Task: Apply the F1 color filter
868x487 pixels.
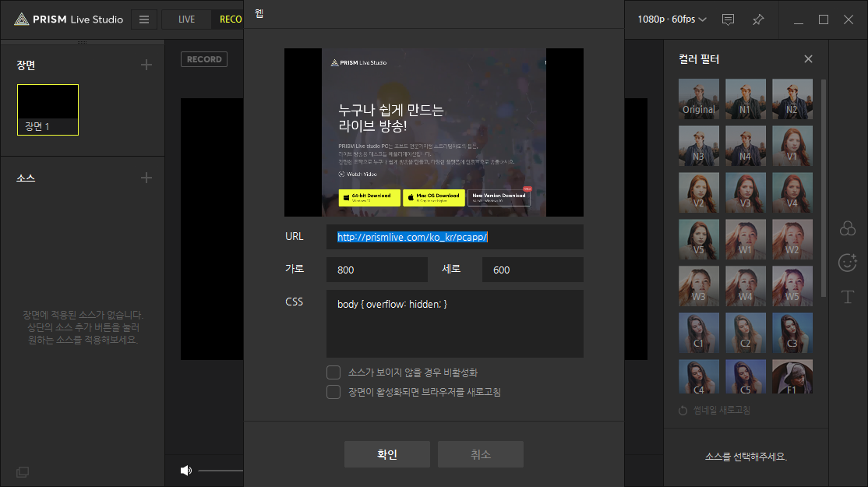Action: click(x=792, y=377)
